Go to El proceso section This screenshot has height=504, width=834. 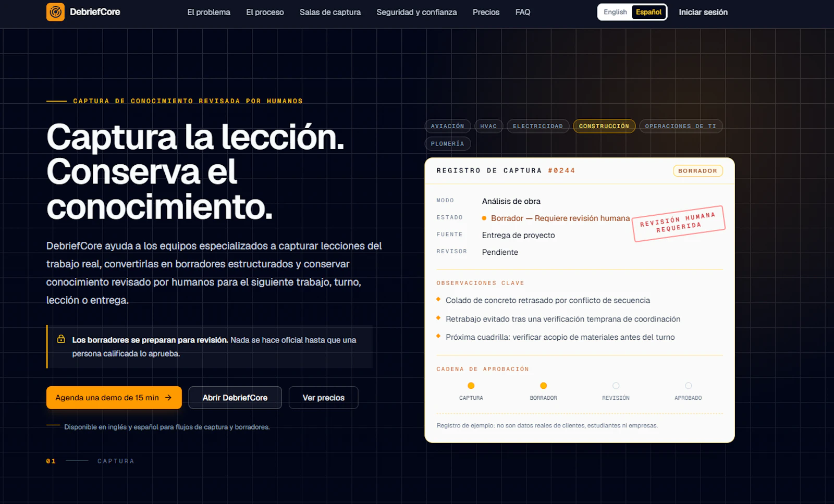point(265,12)
